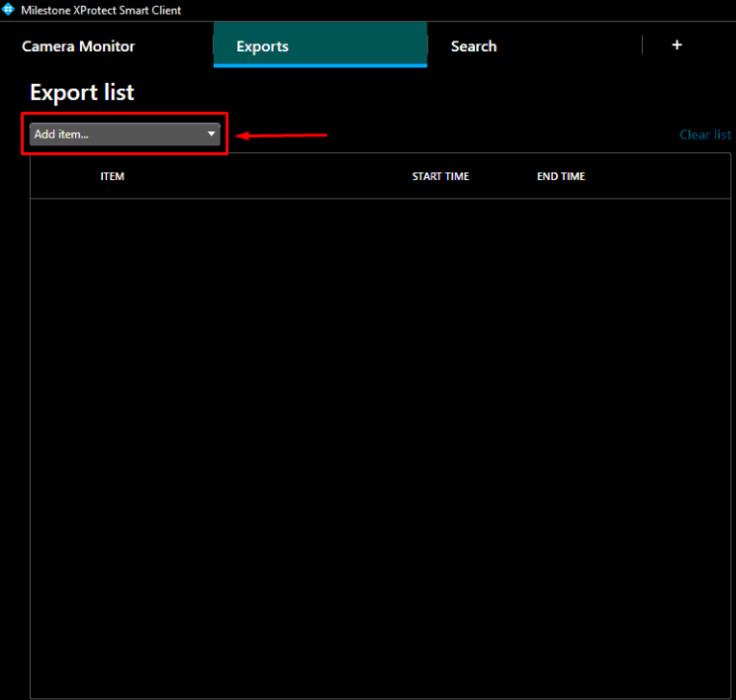Switch to the Camera Monitor tab

click(78, 46)
